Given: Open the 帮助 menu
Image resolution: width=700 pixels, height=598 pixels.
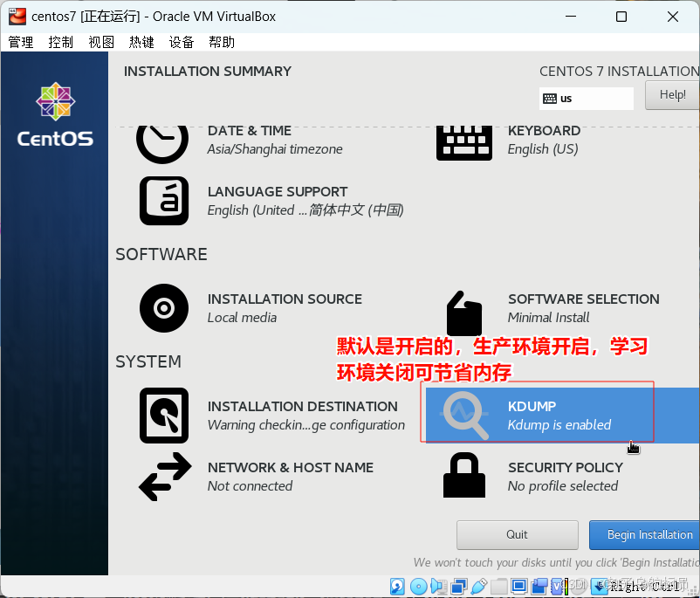Looking at the screenshot, I should pos(222,43).
